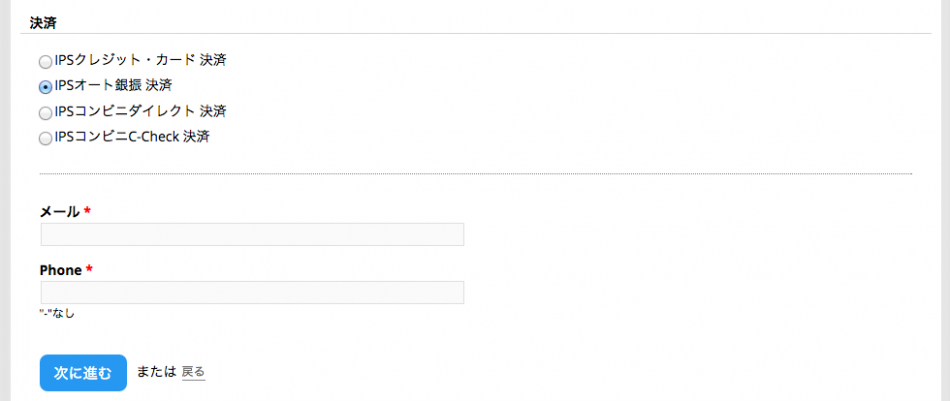Click the IPSコンビニC-Check 決済 label text
The width and height of the screenshot is (950, 401).
click(x=132, y=136)
